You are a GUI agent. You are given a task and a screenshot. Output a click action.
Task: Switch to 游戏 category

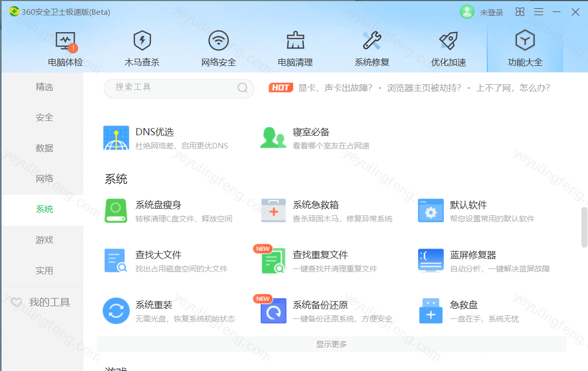(44, 240)
